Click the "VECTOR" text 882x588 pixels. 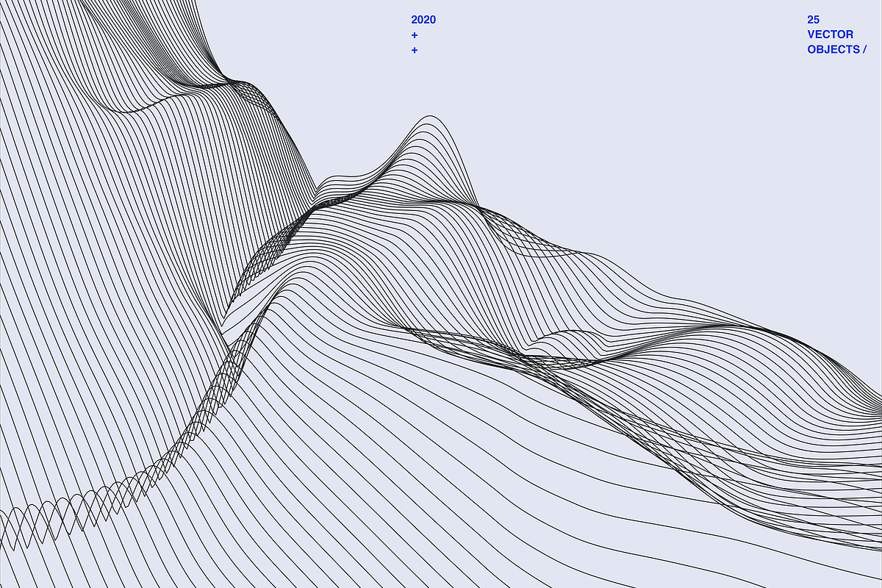831,35
